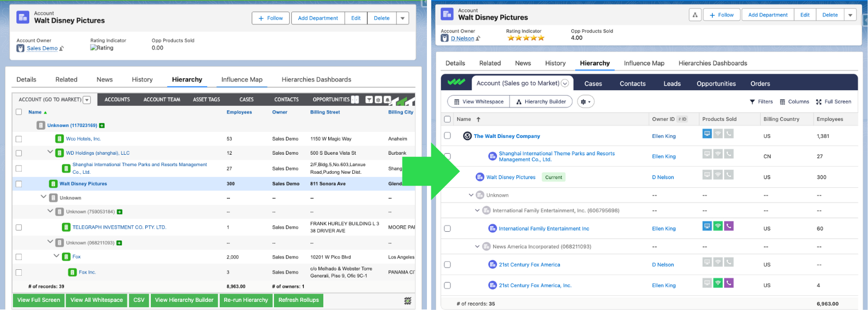
Task: Click the Full Screen button in right toolbar
Action: click(833, 102)
